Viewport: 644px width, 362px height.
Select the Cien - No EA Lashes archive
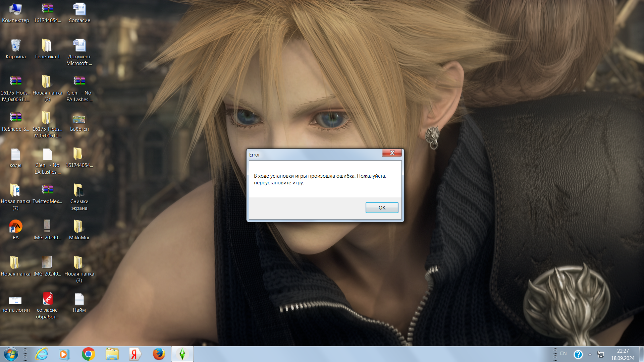coord(79,89)
